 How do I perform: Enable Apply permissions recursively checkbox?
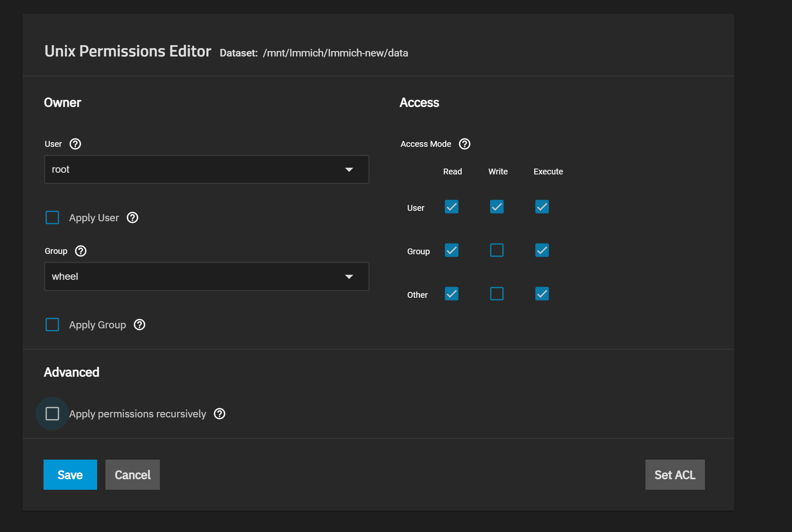(52, 414)
